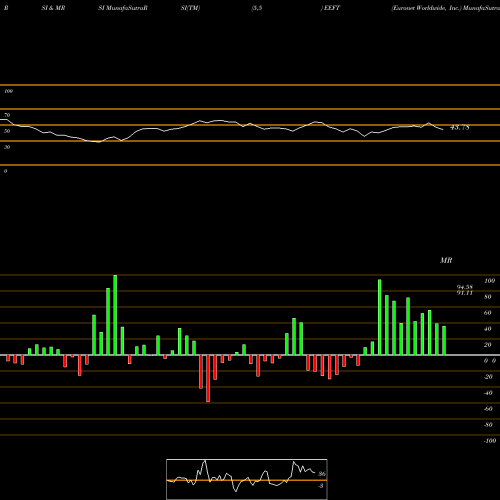The width and height of the screenshot is (500, 500).
Task: Click the 'SI & MR' header text
Action: [53, 8]
